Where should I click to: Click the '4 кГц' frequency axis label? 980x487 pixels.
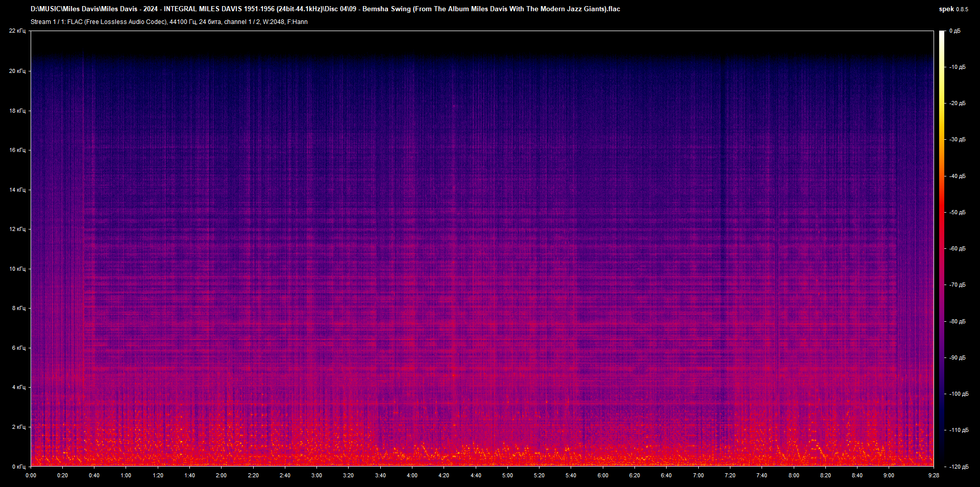point(19,387)
